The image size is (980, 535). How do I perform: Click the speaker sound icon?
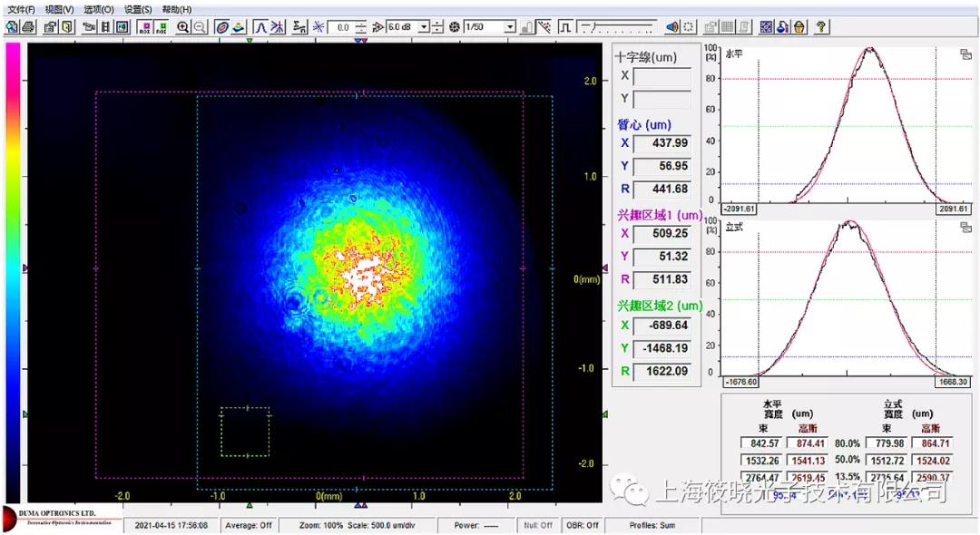(672, 27)
